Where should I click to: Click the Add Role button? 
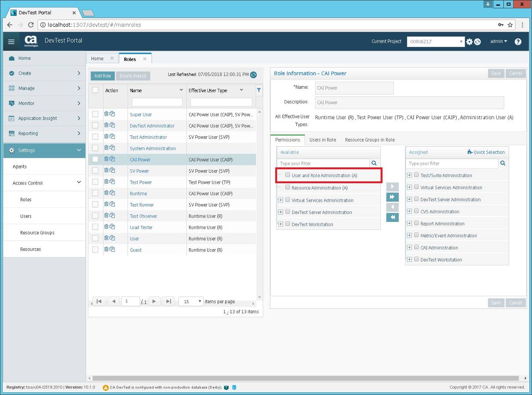click(102, 76)
